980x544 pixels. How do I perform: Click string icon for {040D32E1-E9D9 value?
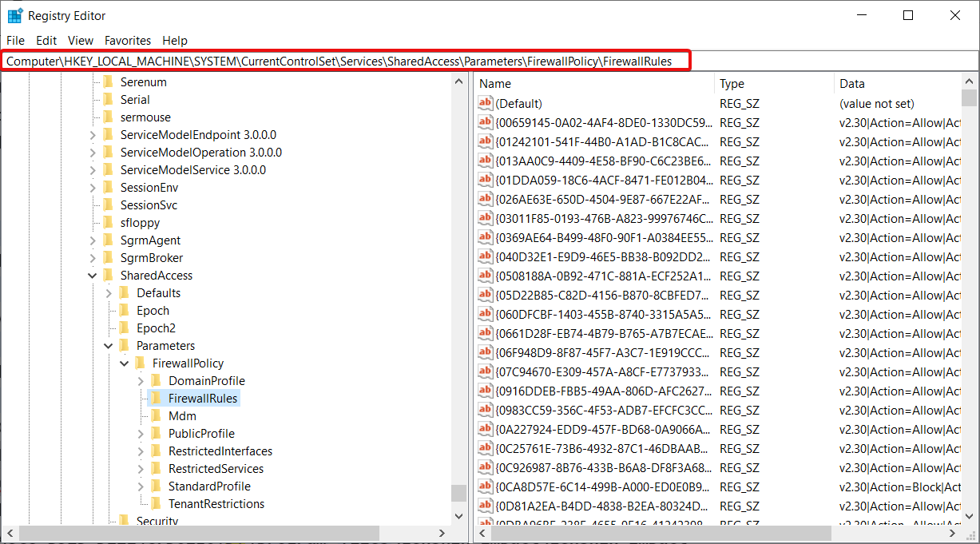(x=486, y=256)
